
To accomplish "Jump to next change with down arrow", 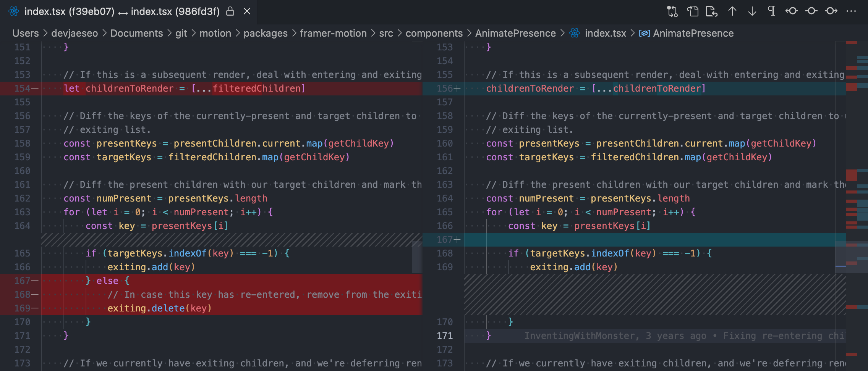I will click(752, 11).
